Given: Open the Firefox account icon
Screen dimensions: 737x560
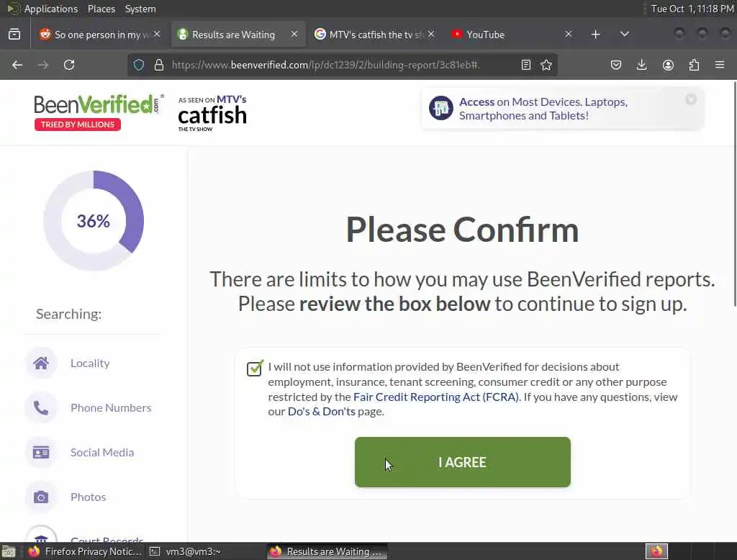Looking at the screenshot, I should [668, 65].
